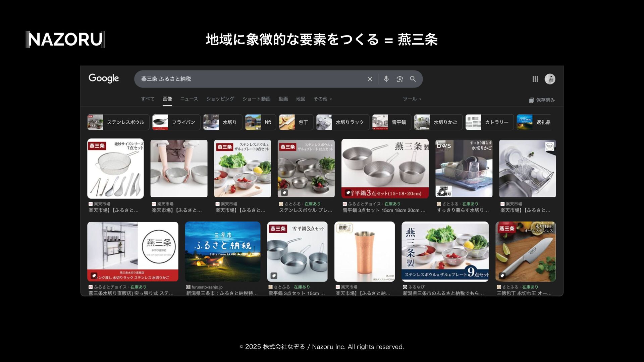The image size is (644, 362).
Task: Select the カトラリー filter chip
Action: point(489,122)
